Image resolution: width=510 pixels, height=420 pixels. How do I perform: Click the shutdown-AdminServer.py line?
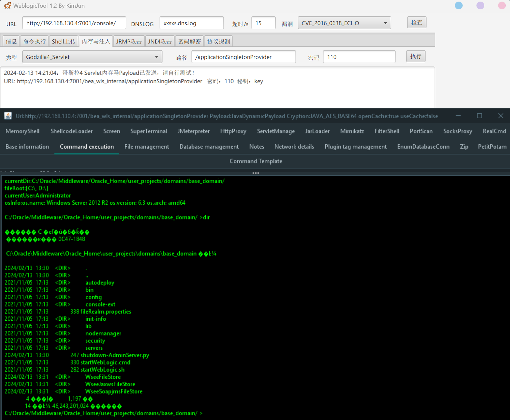[77, 355]
